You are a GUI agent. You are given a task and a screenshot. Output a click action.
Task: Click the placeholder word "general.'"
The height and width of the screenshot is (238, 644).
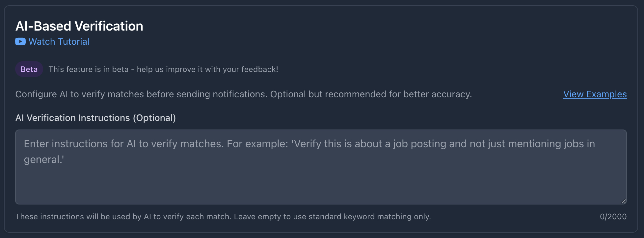coord(44,160)
